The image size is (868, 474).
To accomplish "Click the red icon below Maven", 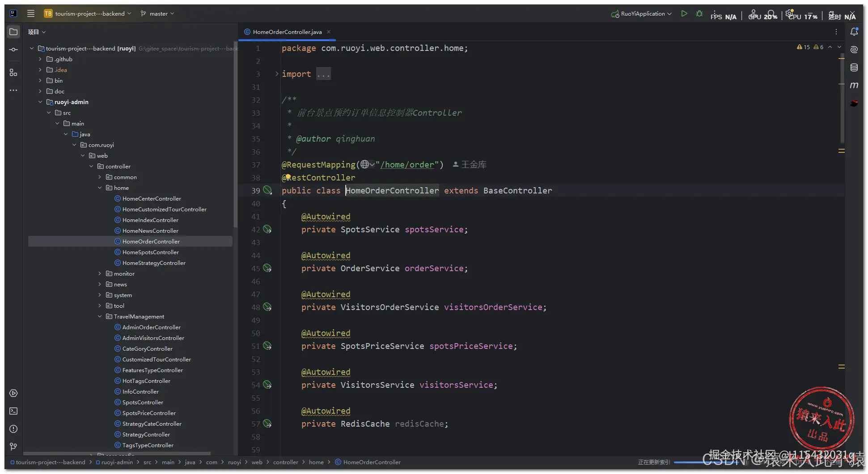I will [854, 103].
